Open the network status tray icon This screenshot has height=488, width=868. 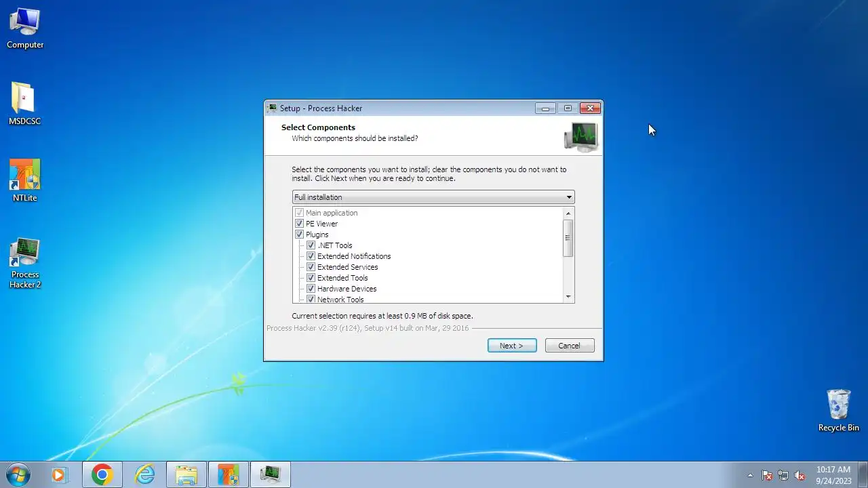coord(783,475)
